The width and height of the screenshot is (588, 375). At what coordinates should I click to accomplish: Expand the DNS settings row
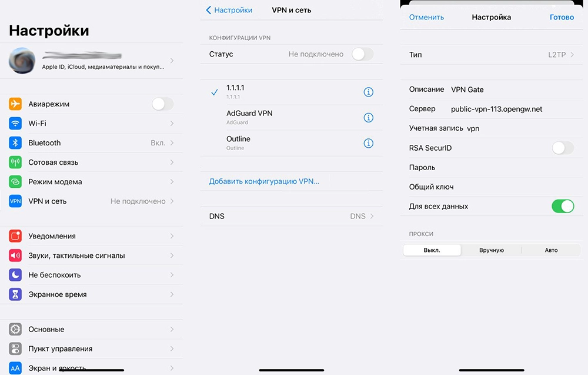click(x=291, y=216)
